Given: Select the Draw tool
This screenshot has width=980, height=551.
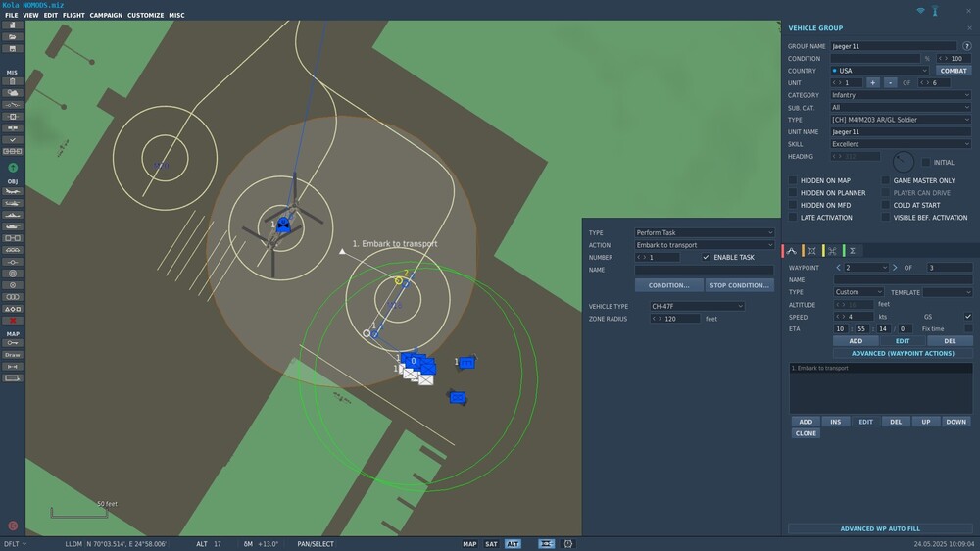Looking at the screenshot, I should [x=13, y=355].
